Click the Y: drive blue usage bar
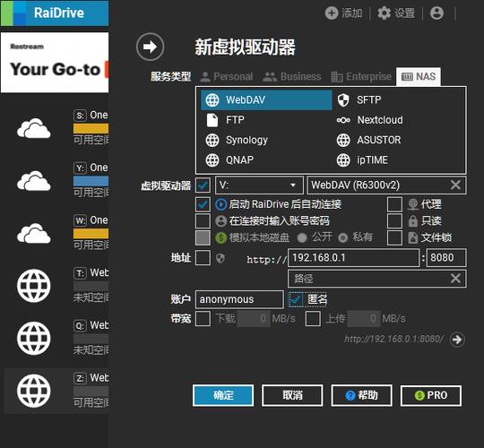The width and height of the screenshot is (484, 448). coord(91,181)
